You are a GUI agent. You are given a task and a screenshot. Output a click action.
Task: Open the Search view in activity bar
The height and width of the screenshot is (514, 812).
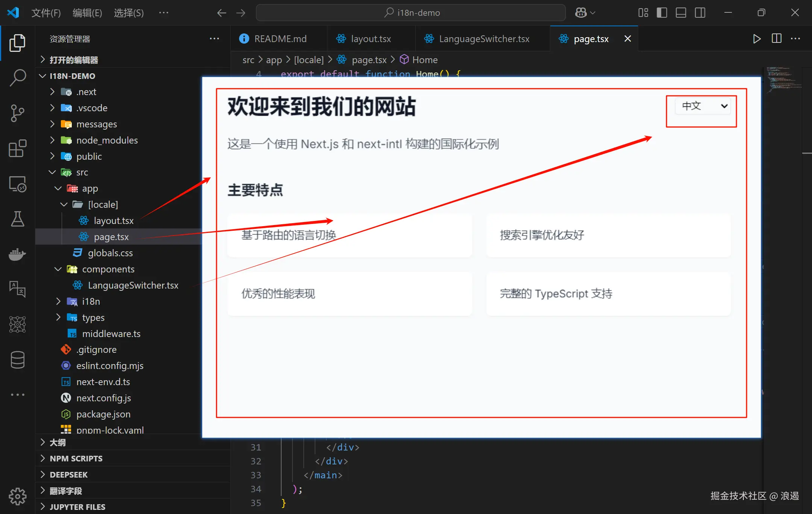pyautogui.click(x=17, y=78)
